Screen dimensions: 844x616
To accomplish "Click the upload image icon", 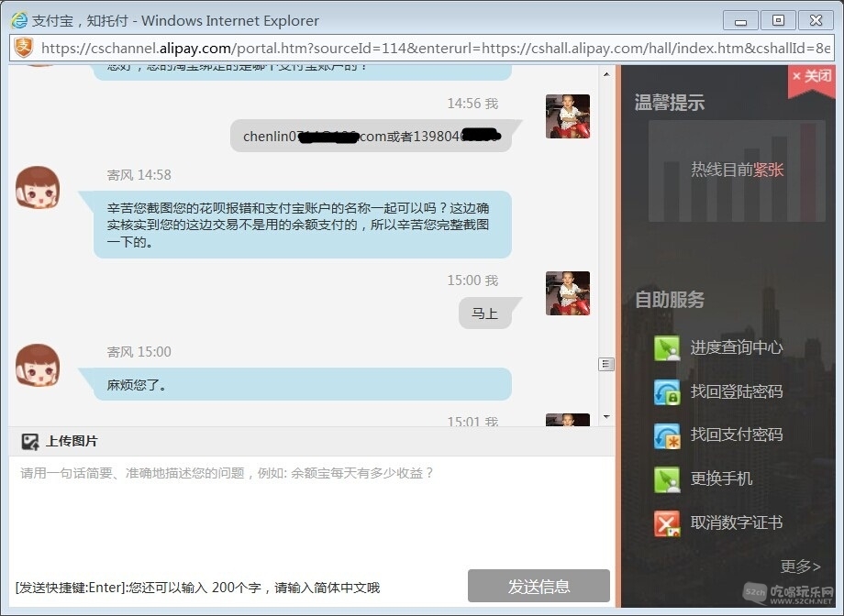I will (x=30, y=442).
